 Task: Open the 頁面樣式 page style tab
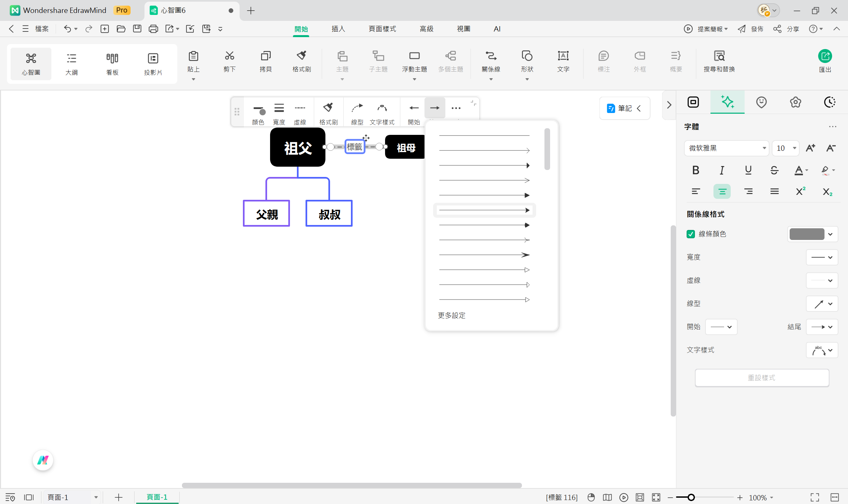[x=382, y=29]
